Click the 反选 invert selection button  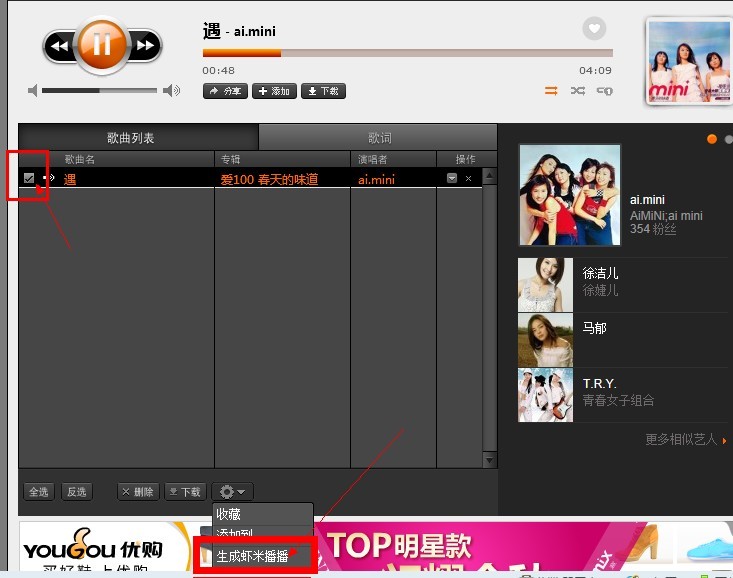click(77, 491)
